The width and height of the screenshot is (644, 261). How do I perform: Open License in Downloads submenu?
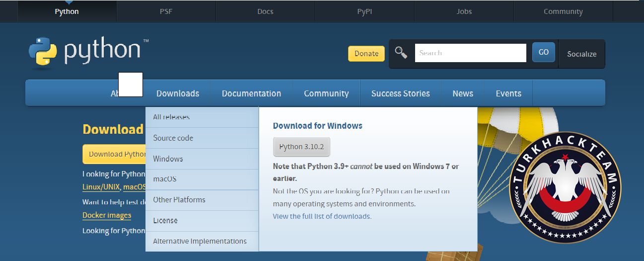pos(202,220)
